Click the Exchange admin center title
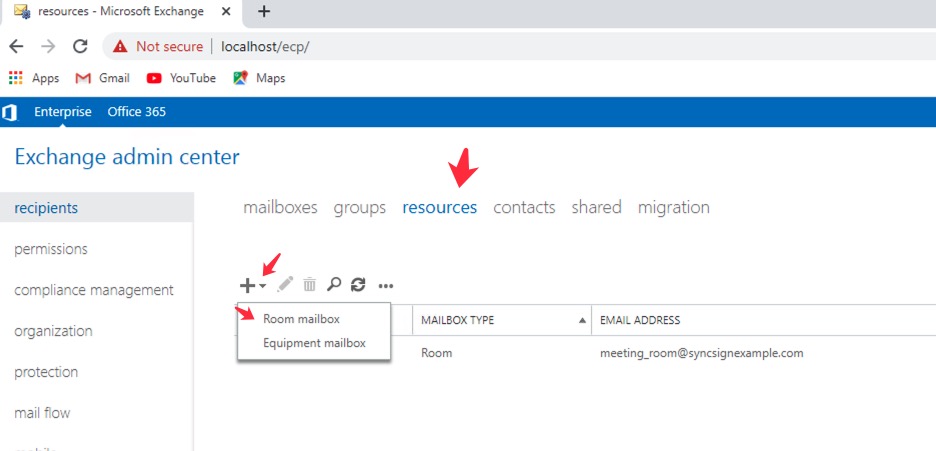Screen dimensions: 936x451 click(127, 157)
